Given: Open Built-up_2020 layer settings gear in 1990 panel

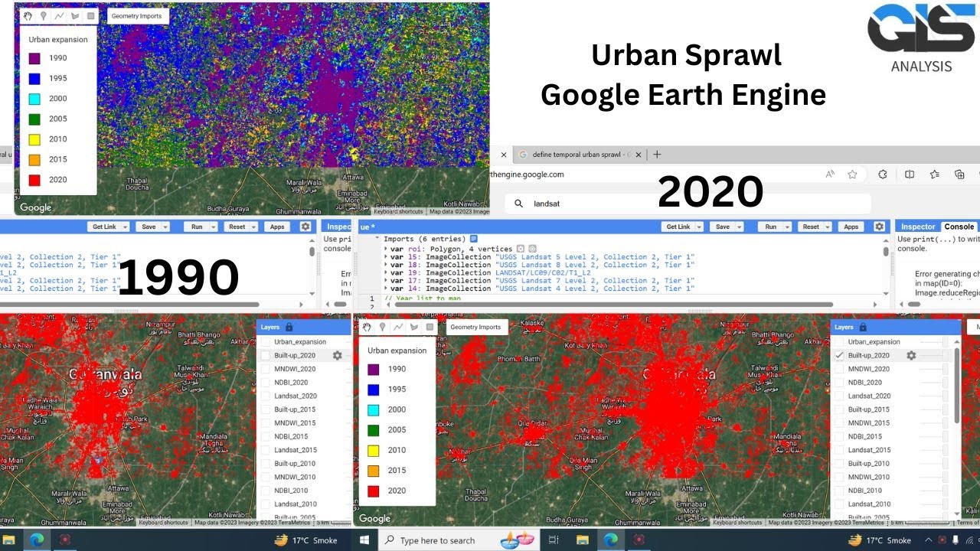Looking at the screenshot, I should point(338,355).
